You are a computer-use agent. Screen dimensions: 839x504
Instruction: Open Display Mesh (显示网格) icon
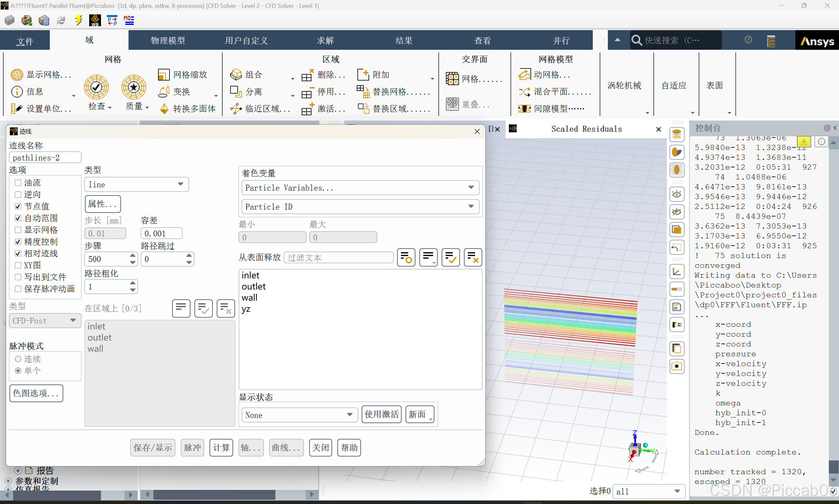(17, 74)
